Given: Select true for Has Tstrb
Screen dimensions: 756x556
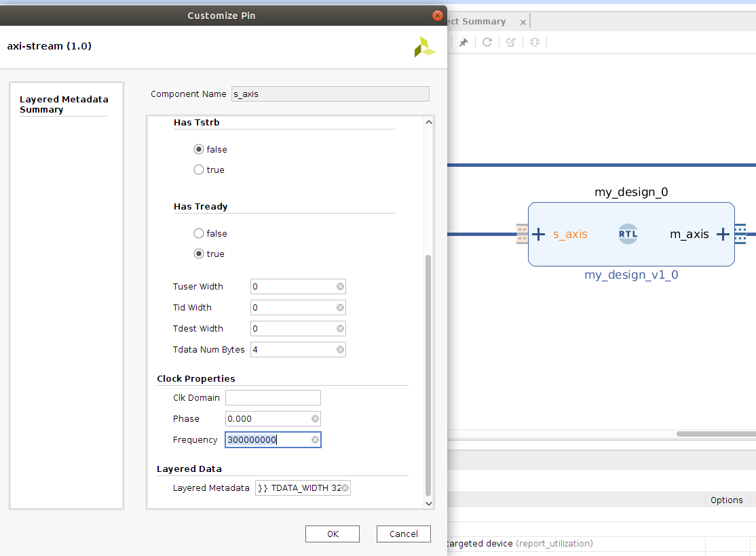Looking at the screenshot, I should click(199, 170).
